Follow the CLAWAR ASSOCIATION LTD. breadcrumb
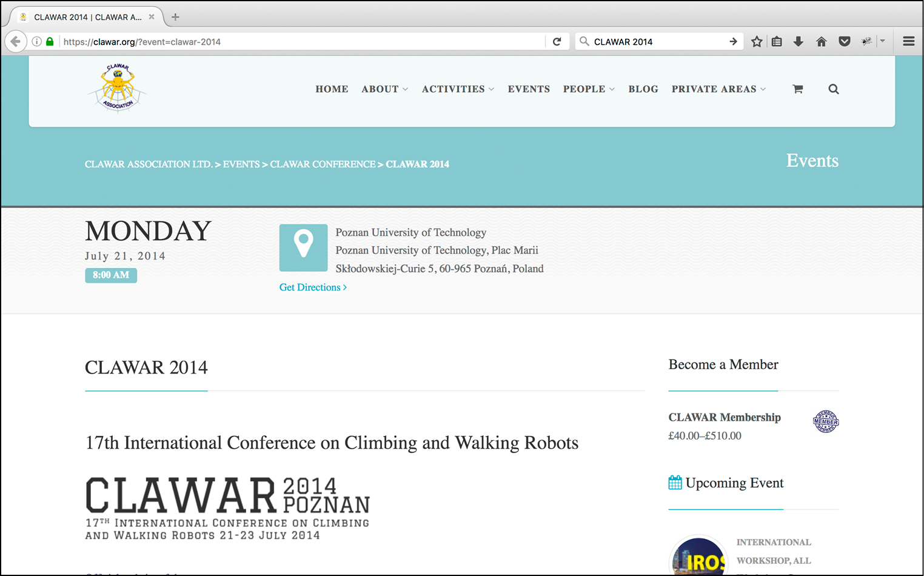Viewport: 924px width, 576px height. pos(149,164)
